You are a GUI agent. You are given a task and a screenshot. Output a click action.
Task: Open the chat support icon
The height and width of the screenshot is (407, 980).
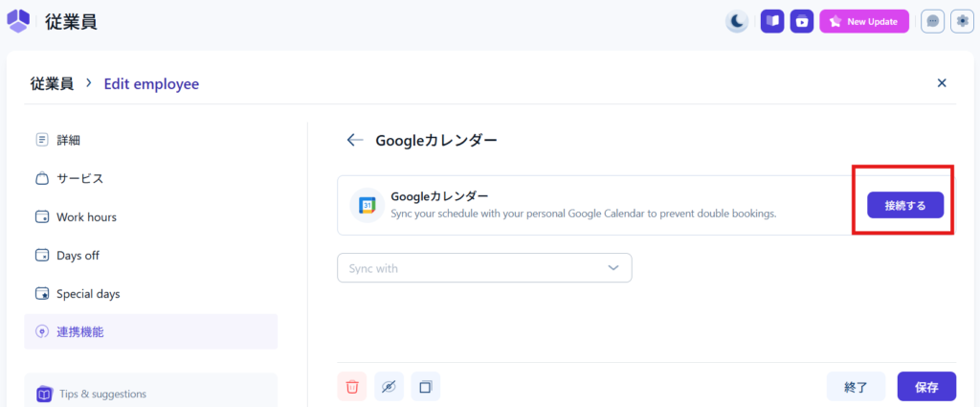(932, 21)
